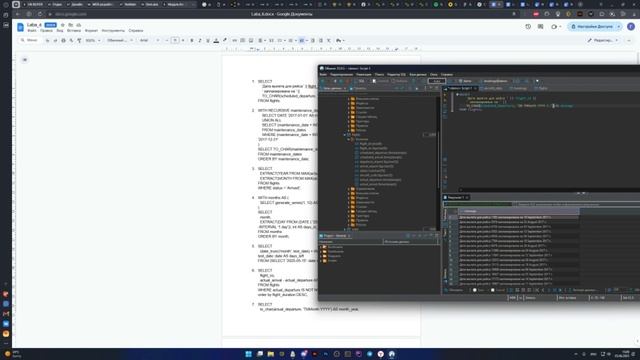Image resolution: width=640 pixels, height=360 pixels.
Task: Open text alignment dropdown in Docs toolbar
Action: tap(261, 40)
